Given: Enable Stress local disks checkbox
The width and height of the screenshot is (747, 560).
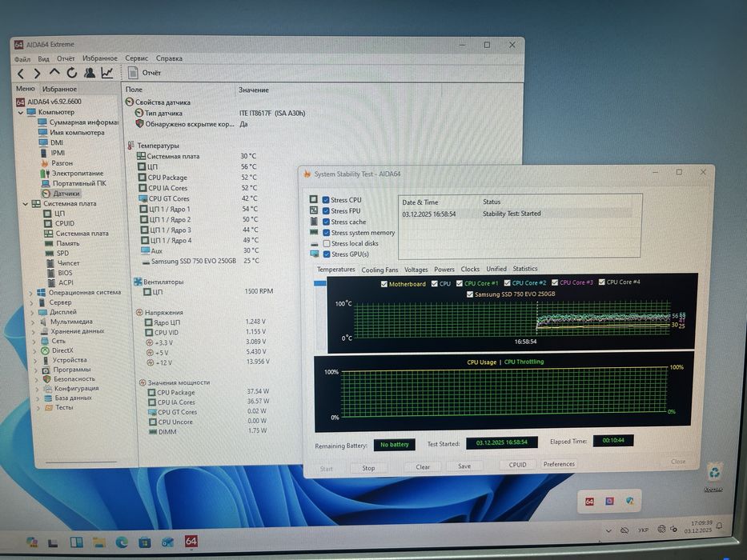Looking at the screenshot, I should click(327, 243).
